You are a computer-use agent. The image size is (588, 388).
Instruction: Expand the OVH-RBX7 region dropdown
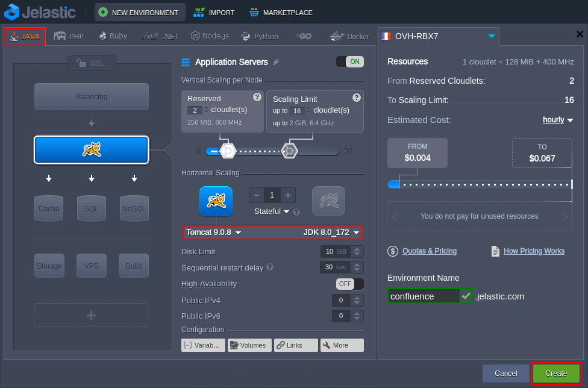pos(491,36)
